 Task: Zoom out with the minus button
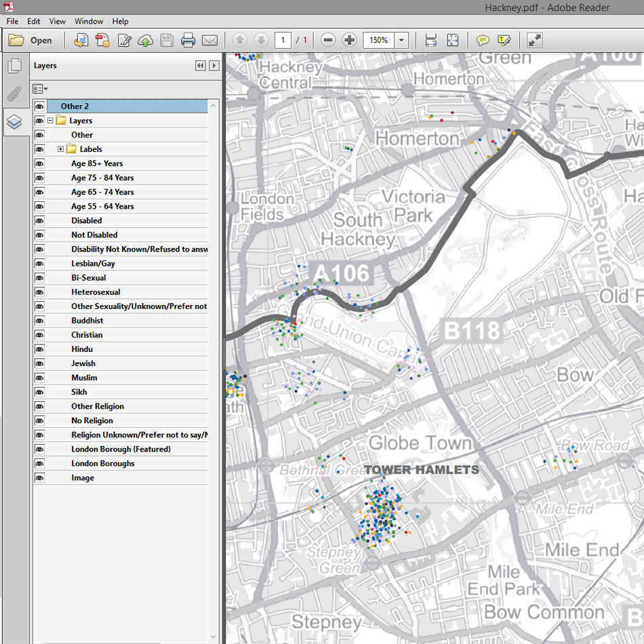(328, 41)
